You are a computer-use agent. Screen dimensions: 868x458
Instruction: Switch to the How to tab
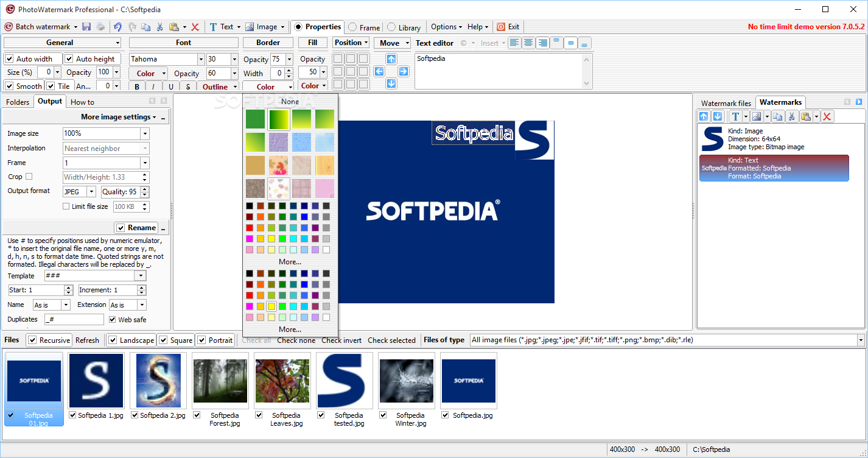point(82,102)
